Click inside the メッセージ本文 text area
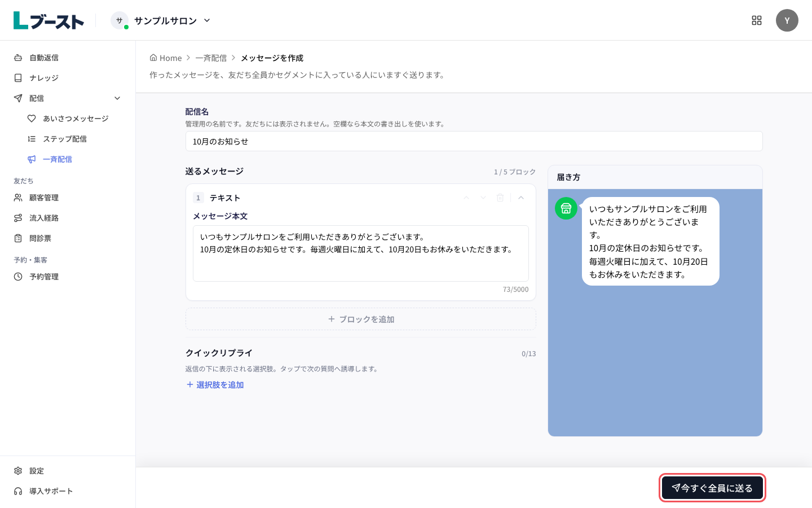The width and height of the screenshot is (812, 508). (361, 253)
